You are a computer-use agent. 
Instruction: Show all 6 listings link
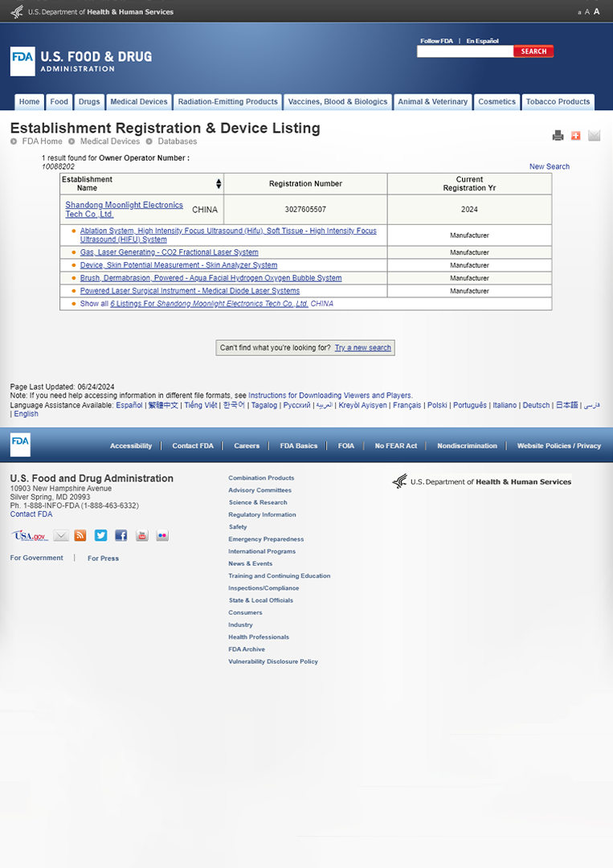point(207,303)
